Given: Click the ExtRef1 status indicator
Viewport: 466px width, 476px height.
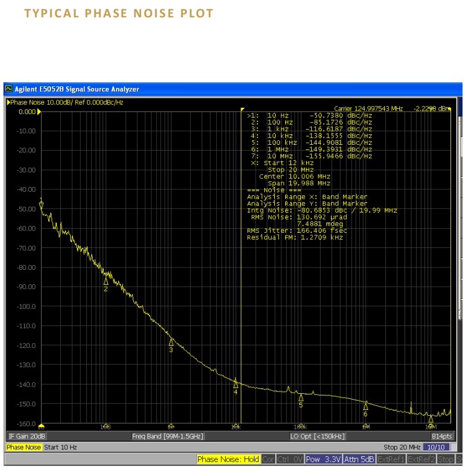Looking at the screenshot, I should pos(391,459).
